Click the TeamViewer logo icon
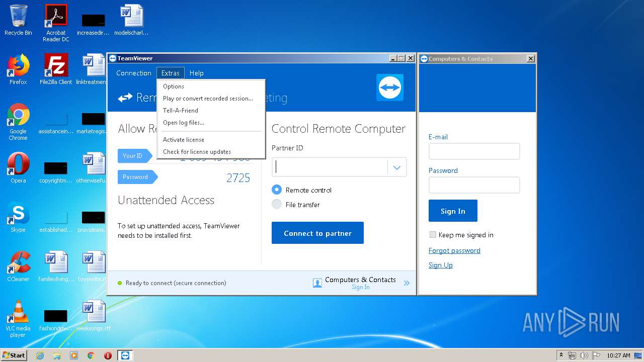The image size is (644, 362). click(x=390, y=87)
